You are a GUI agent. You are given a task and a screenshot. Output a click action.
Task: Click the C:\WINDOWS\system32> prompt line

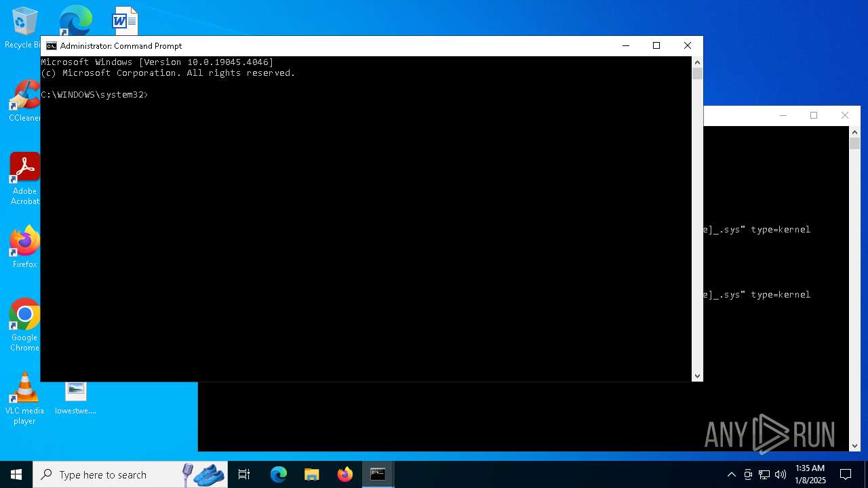94,95
